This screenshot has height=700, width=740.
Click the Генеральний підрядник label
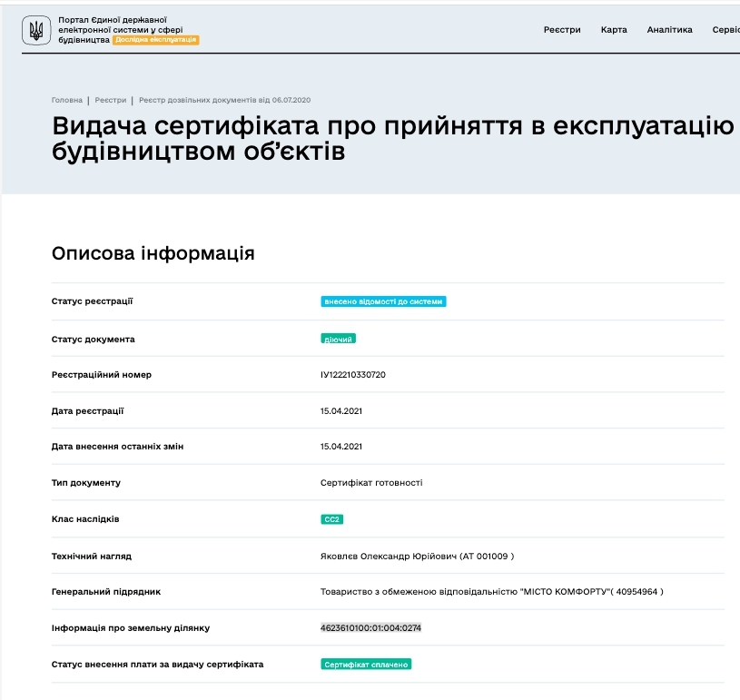(106, 592)
